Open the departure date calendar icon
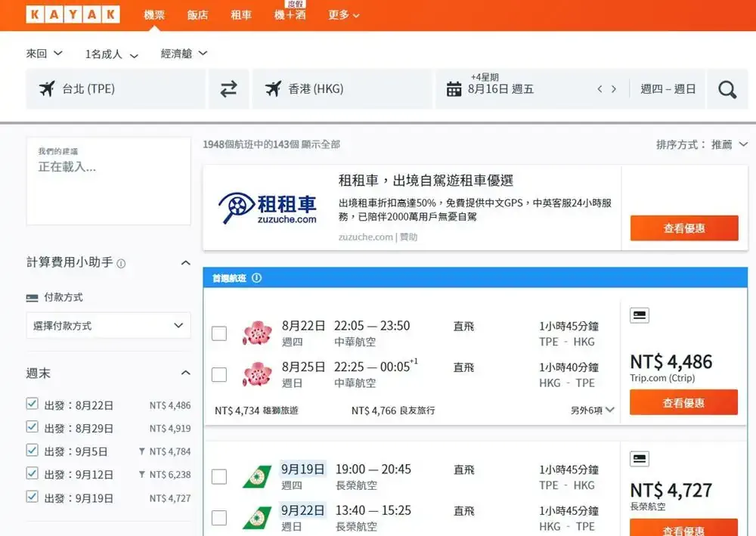 coord(454,89)
